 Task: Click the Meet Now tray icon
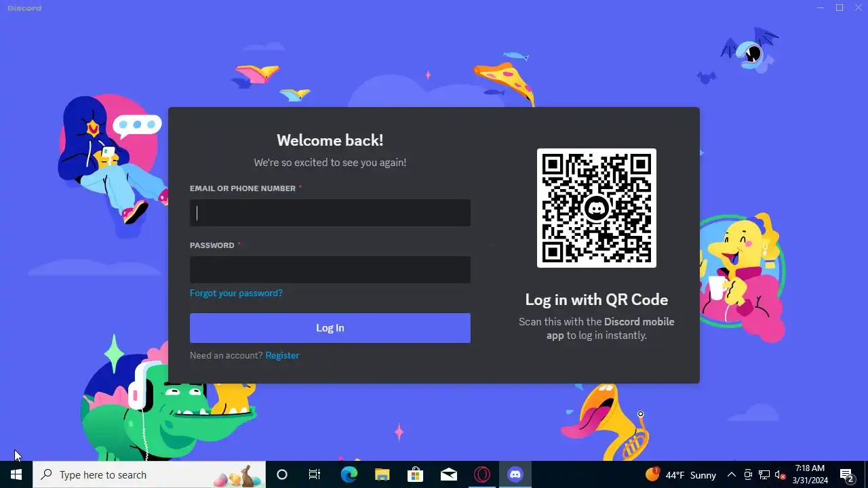(748, 474)
